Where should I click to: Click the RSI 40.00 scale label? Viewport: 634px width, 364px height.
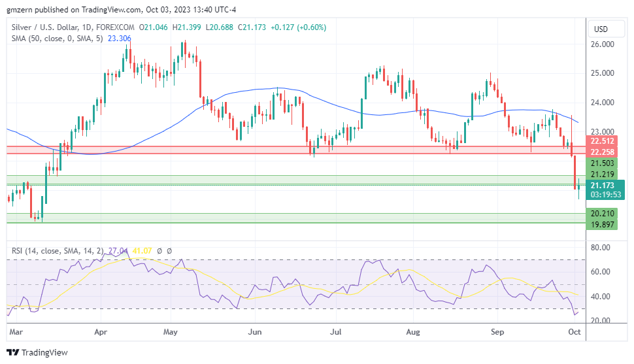601,297
